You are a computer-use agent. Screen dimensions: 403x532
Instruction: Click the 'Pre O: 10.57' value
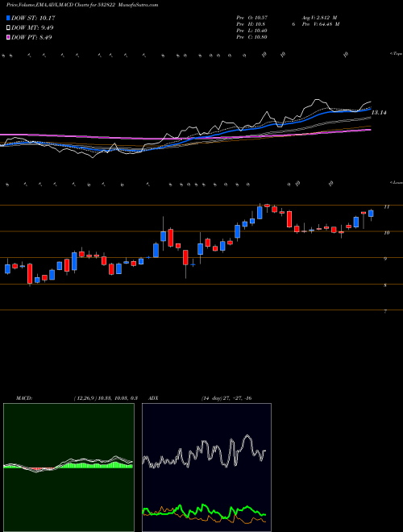252,18
